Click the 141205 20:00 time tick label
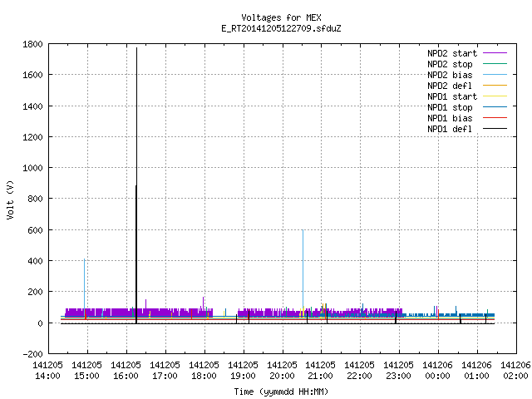Viewport: 532px width, 399px height. 282,371
